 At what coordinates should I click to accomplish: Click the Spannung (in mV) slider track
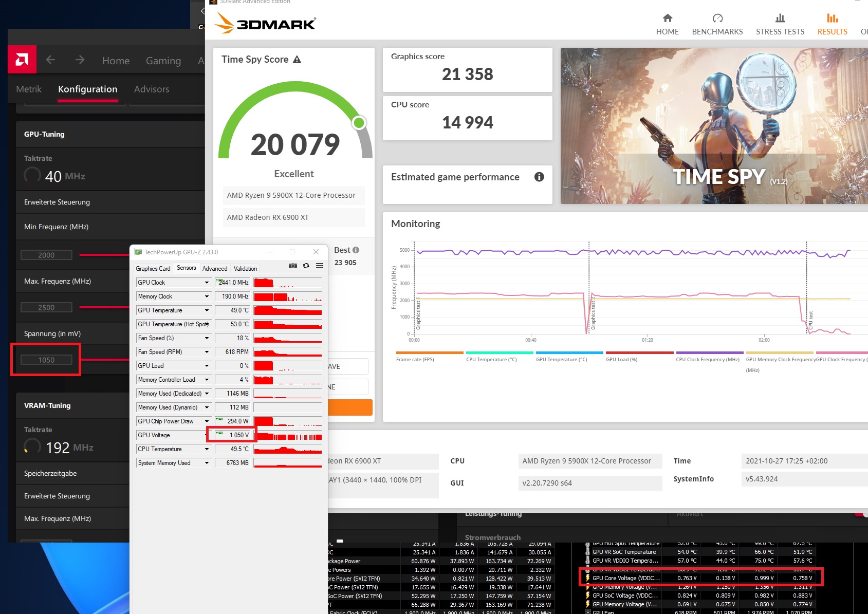[105, 360]
